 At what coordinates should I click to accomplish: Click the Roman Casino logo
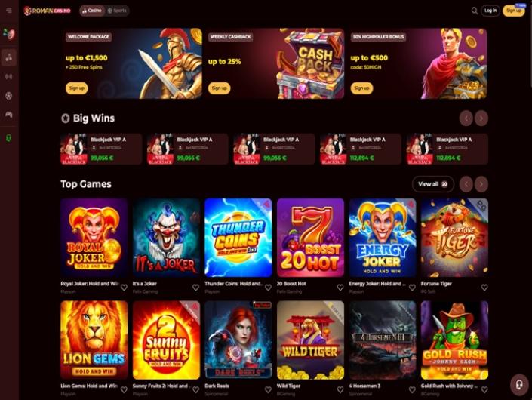[47, 11]
